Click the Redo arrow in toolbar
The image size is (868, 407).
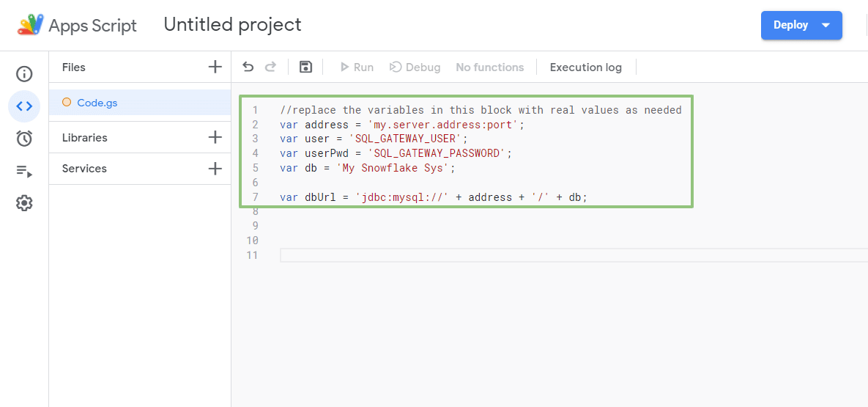[x=270, y=67]
